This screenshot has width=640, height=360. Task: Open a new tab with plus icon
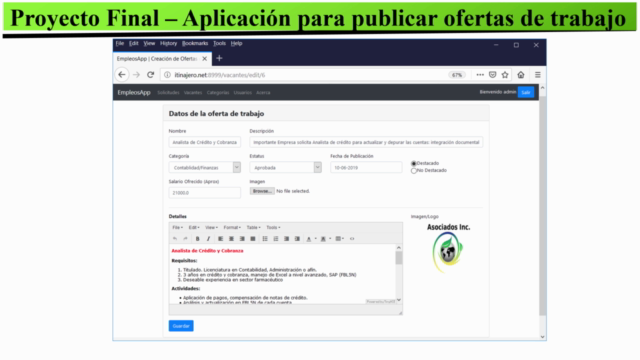click(219, 58)
